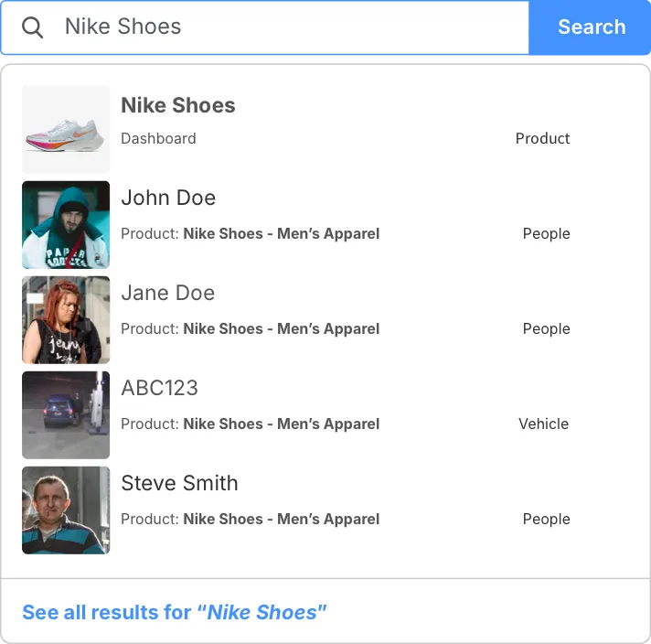Open John Doe's hooded photo thumbnail
651x644 pixels.
[x=66, y=225]
